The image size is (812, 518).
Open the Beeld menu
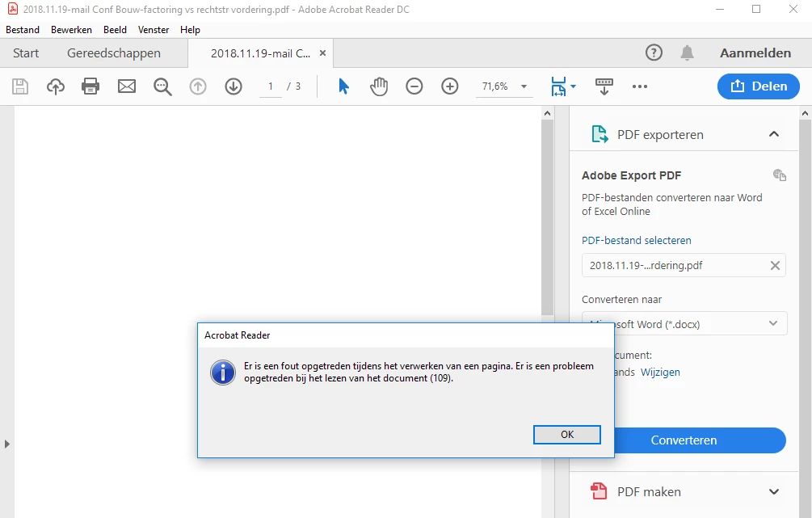(115, 30)
